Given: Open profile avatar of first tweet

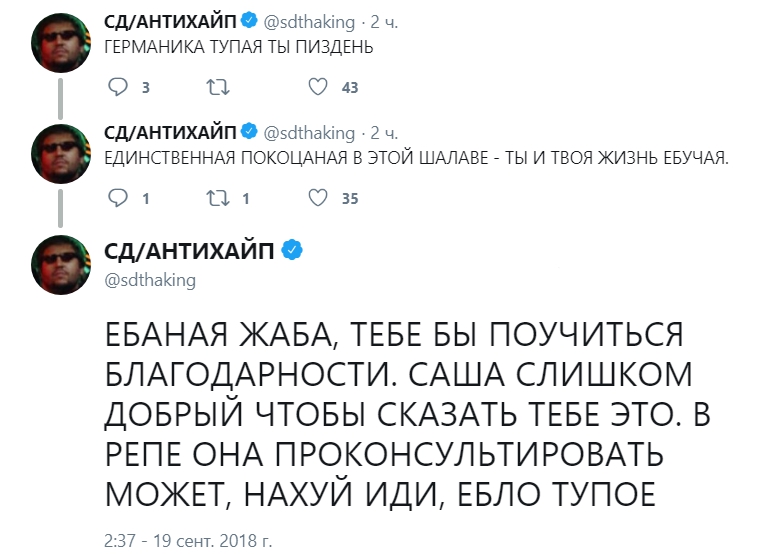Looking at the screenshot, I should (64, 44).
